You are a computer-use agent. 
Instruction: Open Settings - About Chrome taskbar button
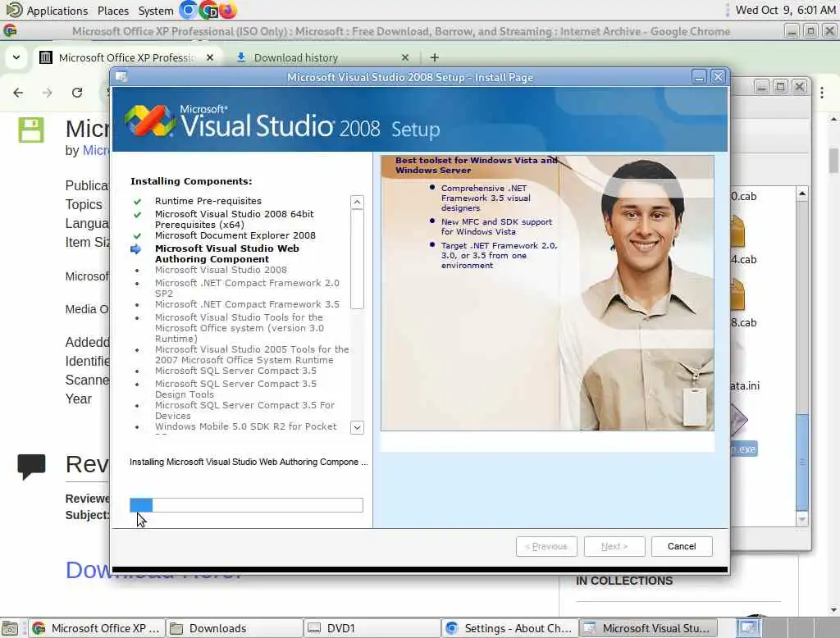tap(509, 628)
